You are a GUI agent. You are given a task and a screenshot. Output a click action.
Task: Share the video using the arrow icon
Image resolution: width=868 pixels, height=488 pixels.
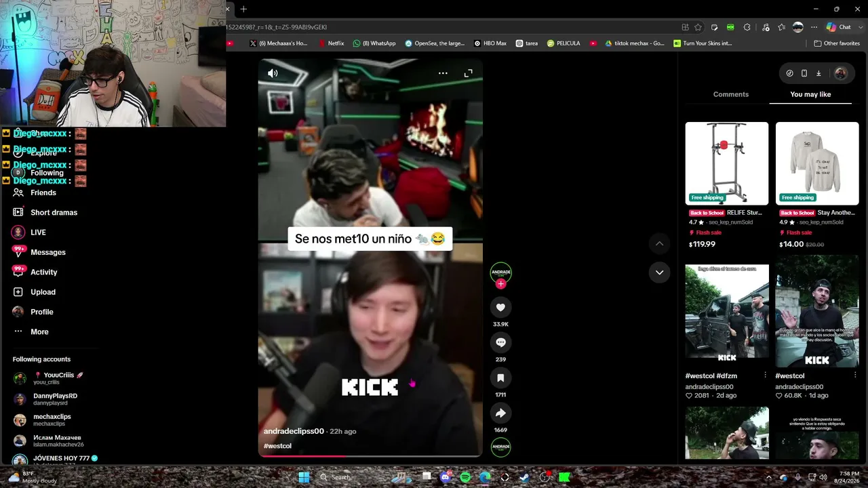(500, 413)
